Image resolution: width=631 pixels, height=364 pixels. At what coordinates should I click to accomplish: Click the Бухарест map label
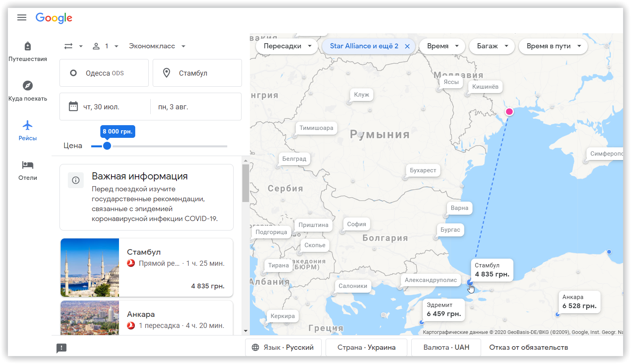tap(423, 170)
